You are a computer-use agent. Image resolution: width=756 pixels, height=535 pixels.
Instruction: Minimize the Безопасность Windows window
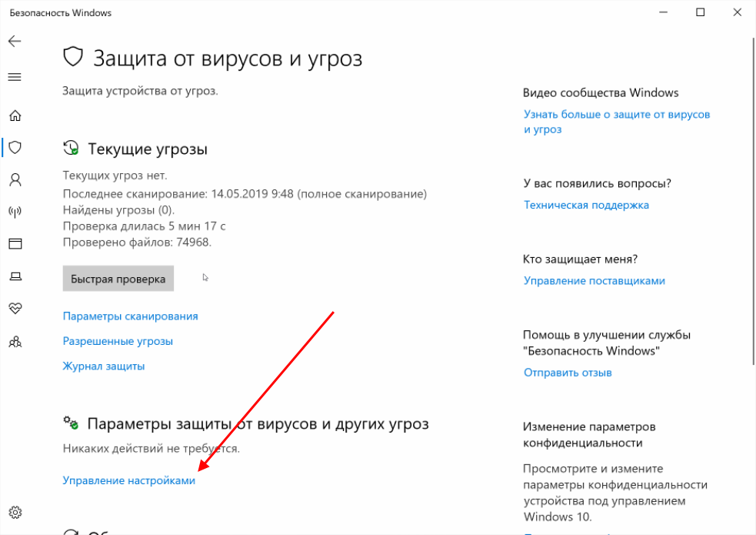tap(664, 12)
